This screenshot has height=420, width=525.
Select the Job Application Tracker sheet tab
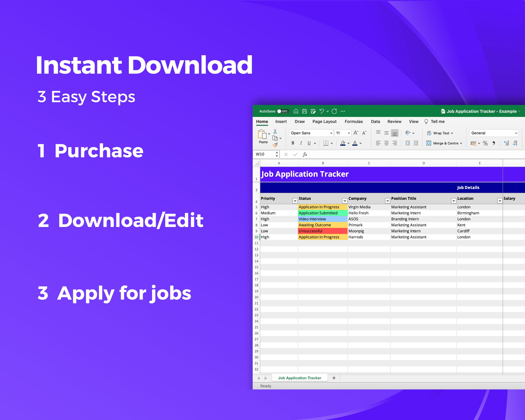[300, 378]
